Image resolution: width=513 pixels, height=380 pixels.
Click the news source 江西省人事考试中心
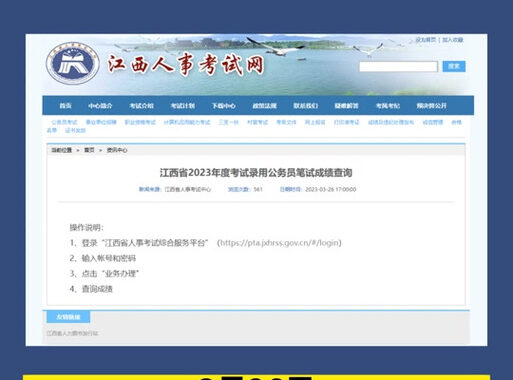pos(188,189)
